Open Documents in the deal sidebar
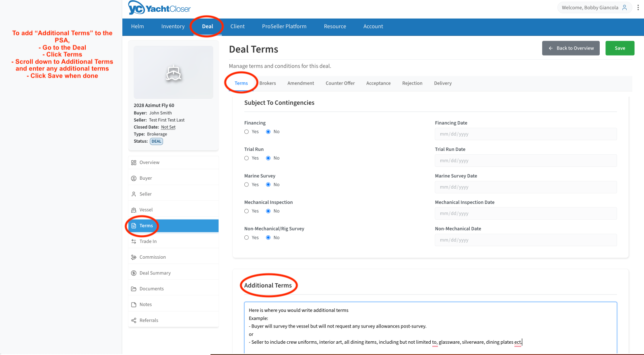This screenshot has height=355, width=644. [173, 289]
